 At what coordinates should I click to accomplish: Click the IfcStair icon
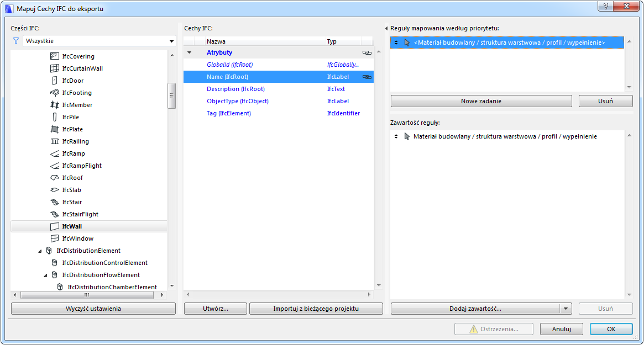54,202
